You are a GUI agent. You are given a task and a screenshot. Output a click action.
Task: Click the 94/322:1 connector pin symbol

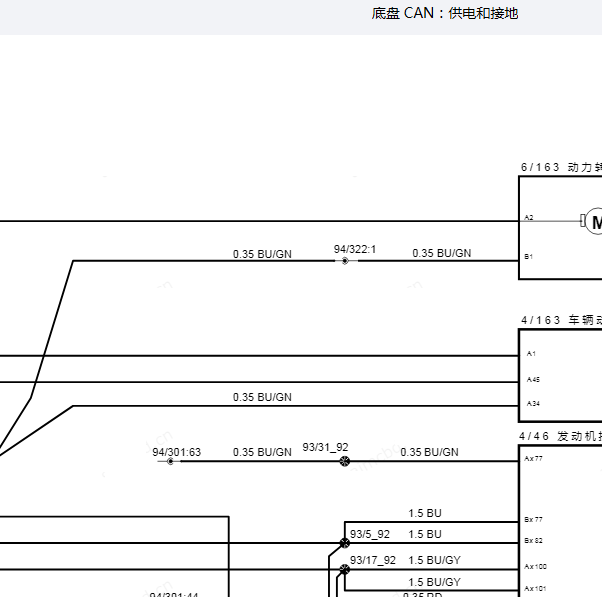345,261
